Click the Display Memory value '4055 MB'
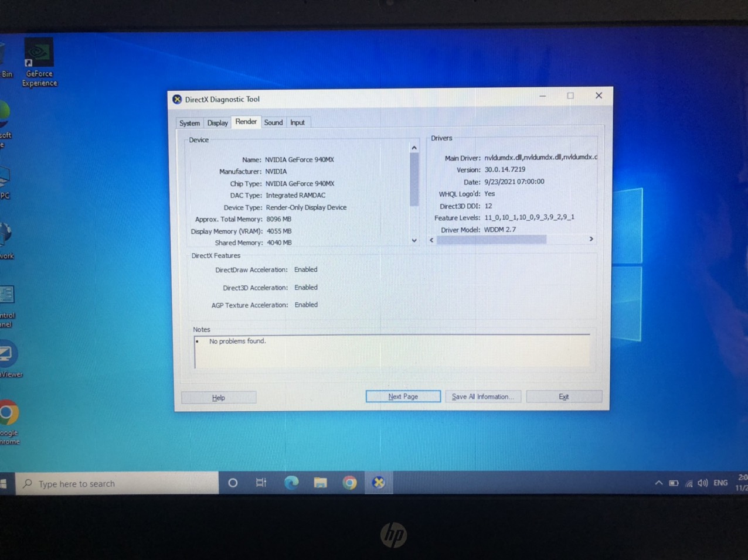Screen dimensions: 748x560 tap(279, 231)
